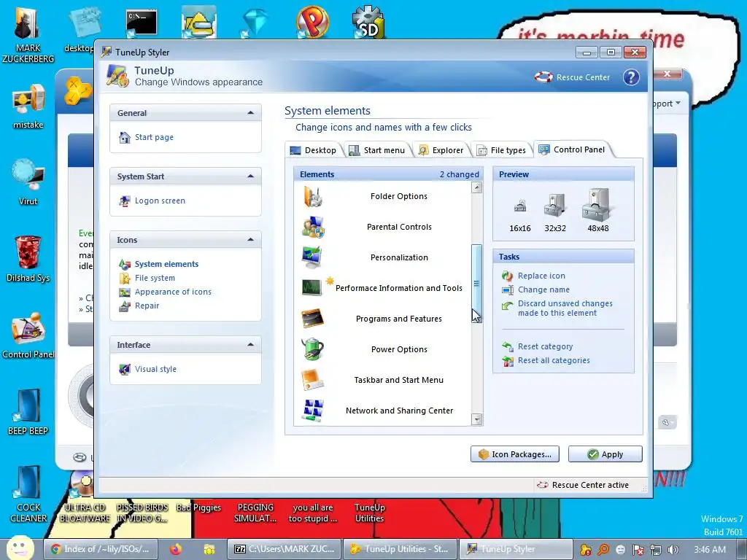This screenshot has height=560, width=747.
Task: Click Repair in the Icons panel
Action: (x=147, y=306)
